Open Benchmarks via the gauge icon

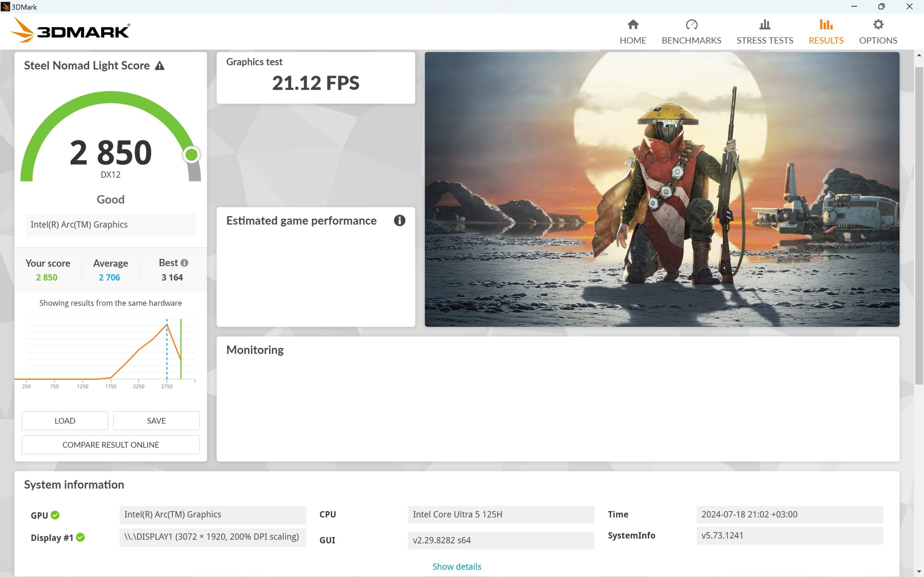[x=691, y=25]
